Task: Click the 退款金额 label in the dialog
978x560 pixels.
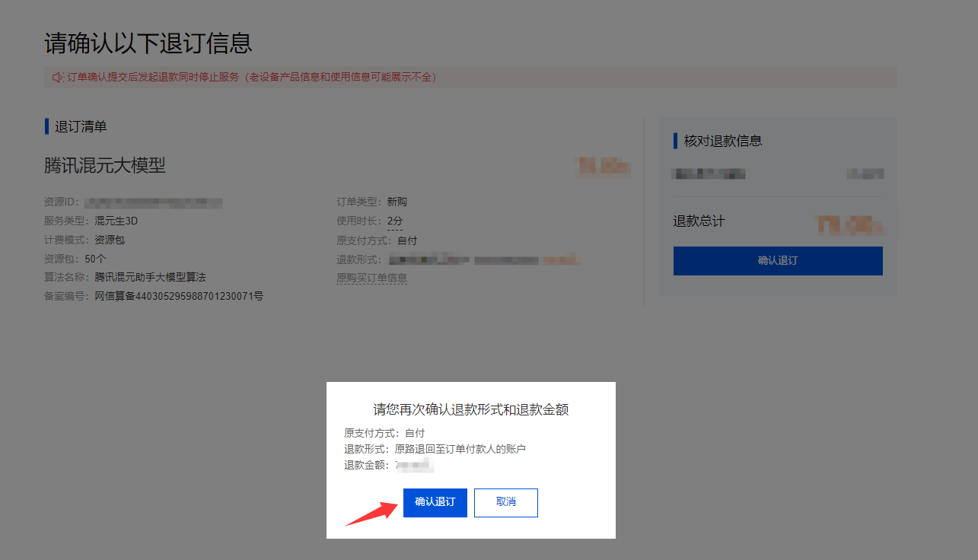Action: (366, 465)
